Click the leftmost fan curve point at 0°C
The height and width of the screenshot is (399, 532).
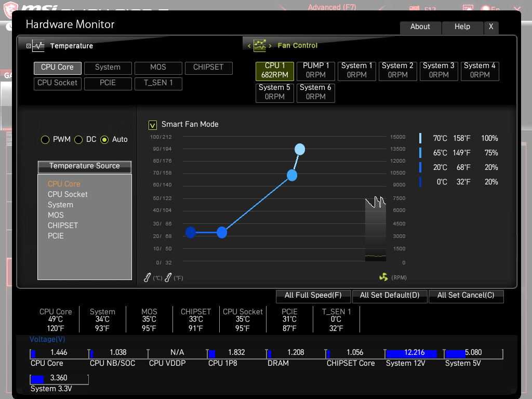(191, 232)
